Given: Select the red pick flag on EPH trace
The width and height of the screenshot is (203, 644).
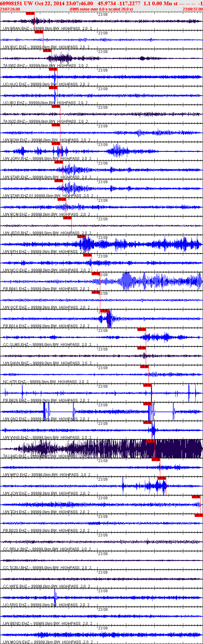Looking at the screenshot, I should [x=81, y=236].
